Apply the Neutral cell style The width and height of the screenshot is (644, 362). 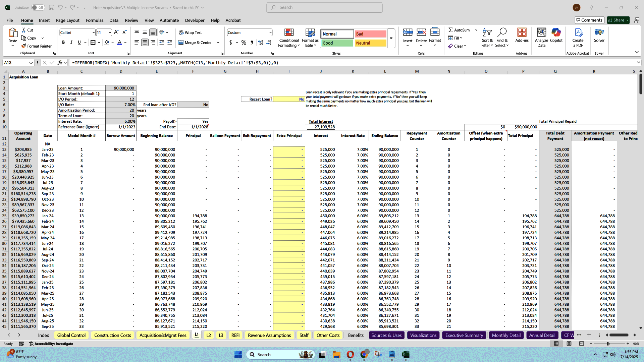coord(370,43)
